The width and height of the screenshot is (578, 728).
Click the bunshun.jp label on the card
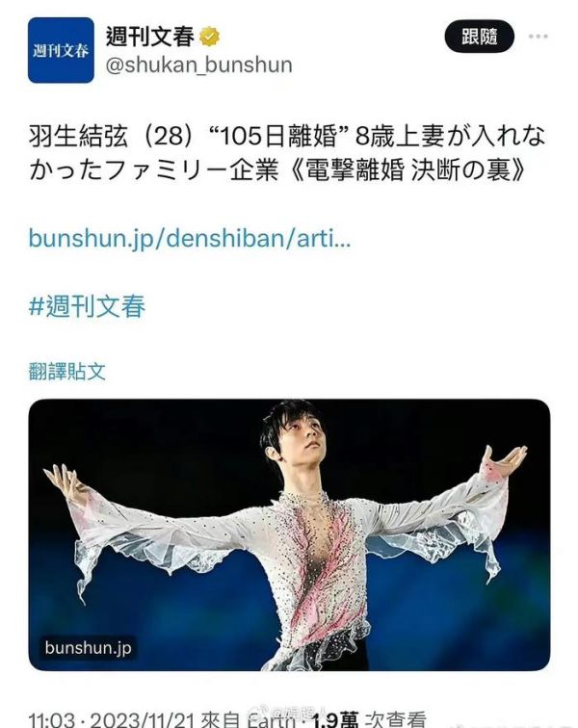pyautogui.click(x=88, y=647)
